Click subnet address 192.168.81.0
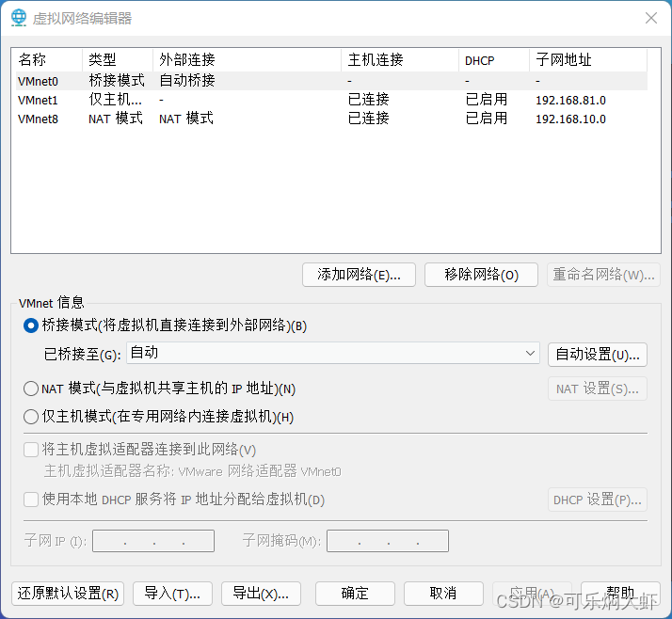Screen dimensions: 672x619 [570, 101]
